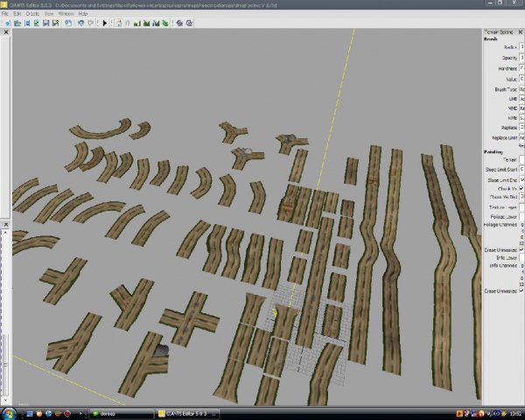
Task: Click the Chunk Vis Dist field
Action: [521, 197]
